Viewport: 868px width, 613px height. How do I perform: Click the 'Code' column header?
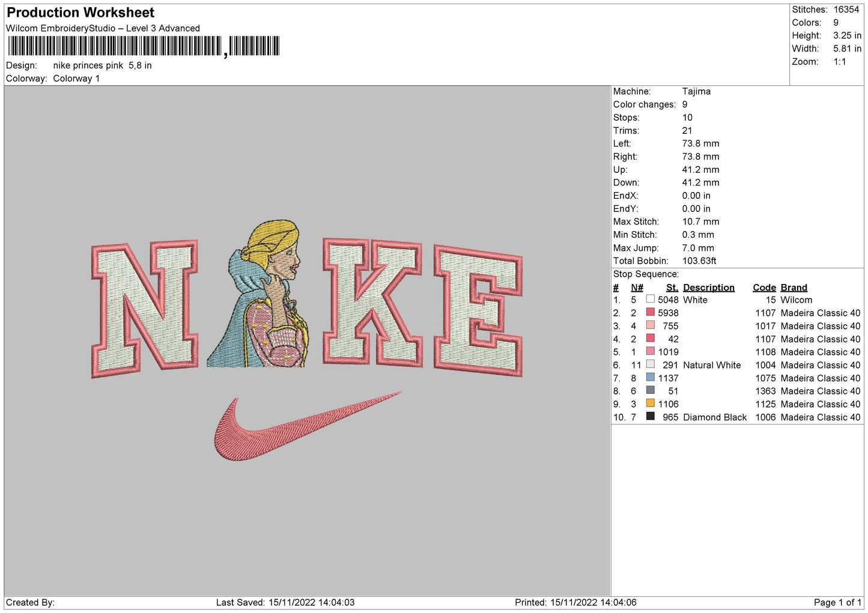click(x=764, y=288)
